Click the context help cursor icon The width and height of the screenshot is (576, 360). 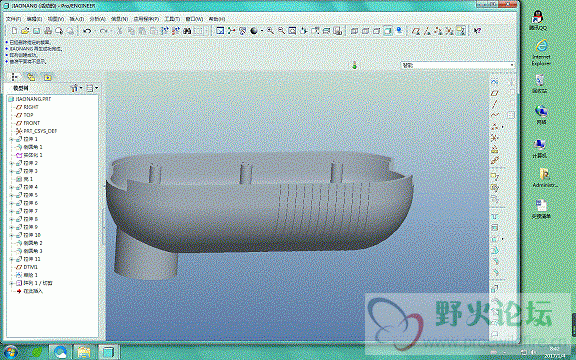[x=477, y=31]
